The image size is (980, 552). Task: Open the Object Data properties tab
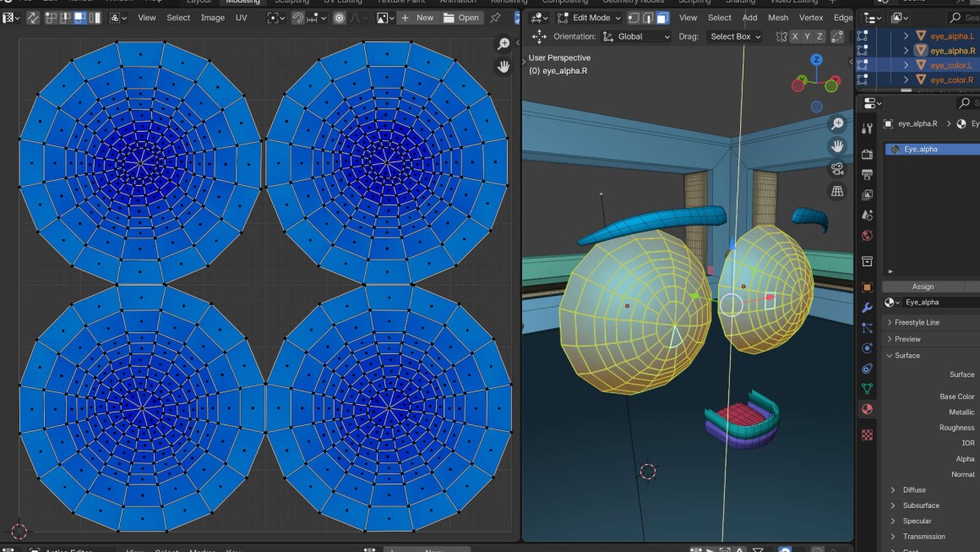click(x=867, y=389)
